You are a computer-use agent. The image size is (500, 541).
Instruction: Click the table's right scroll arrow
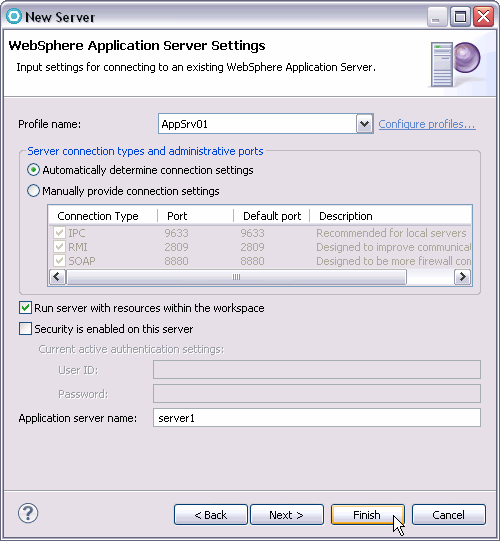(x=462, y=277)
